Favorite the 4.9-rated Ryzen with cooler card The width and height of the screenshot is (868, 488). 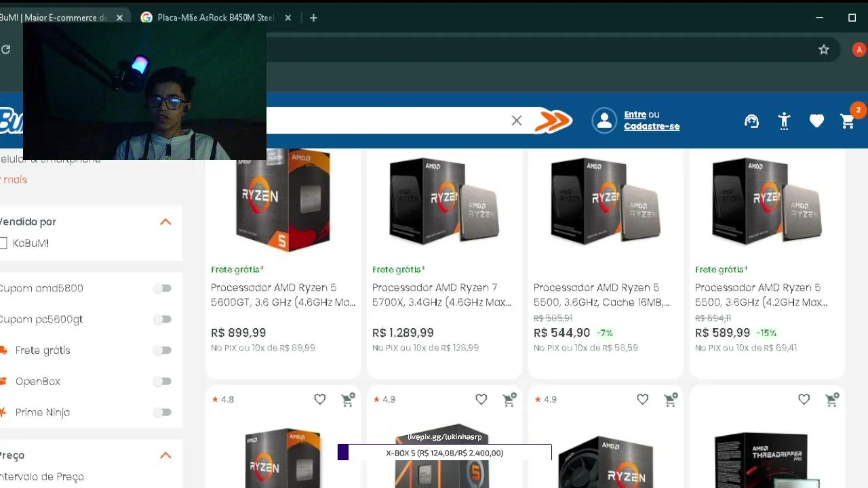point(643,400)
